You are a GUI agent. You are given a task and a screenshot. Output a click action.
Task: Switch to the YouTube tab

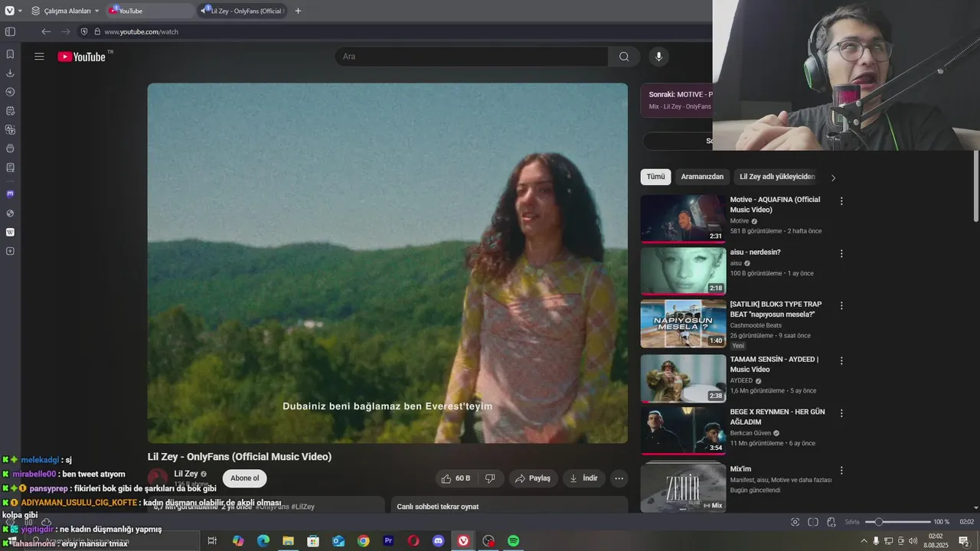coord(149,11)
